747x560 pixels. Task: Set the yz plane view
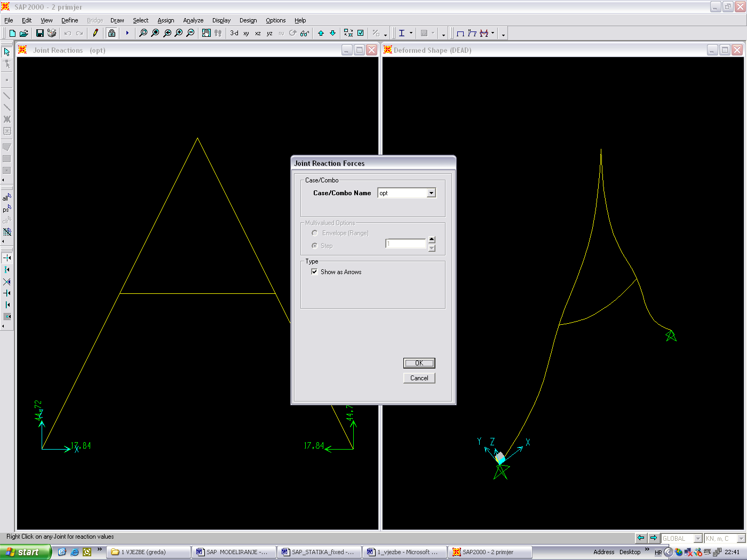coord(269,33)
